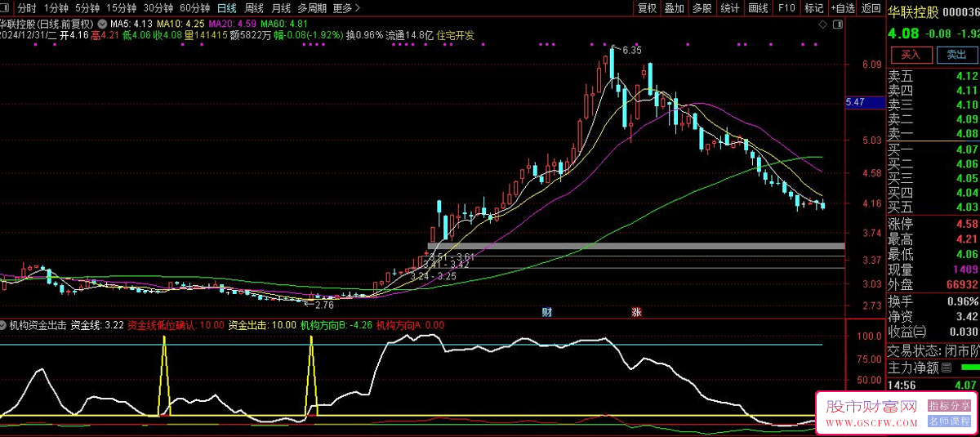Switch to 15分钟 period
980x437 pixels.
point(121,8)
